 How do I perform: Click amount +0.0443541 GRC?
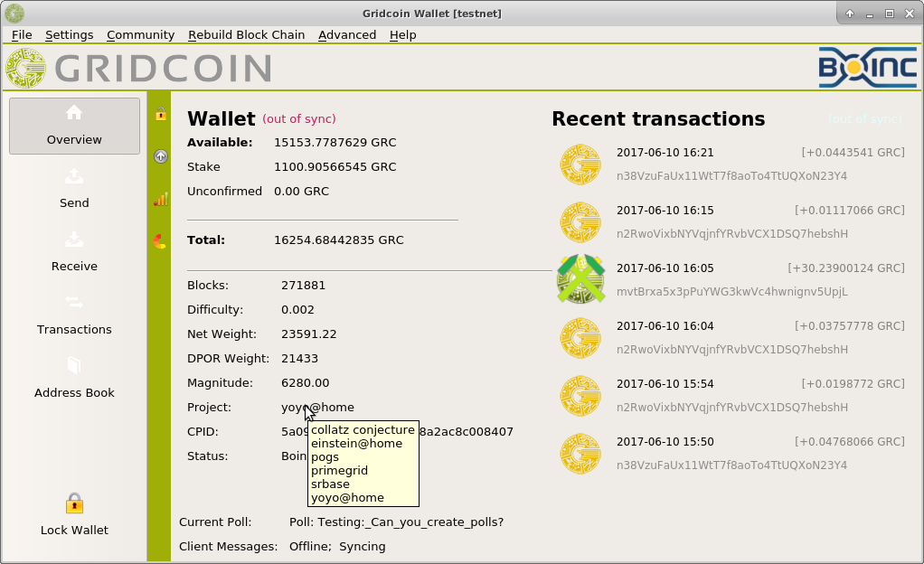pyautogui.click(x=853, y=153)
